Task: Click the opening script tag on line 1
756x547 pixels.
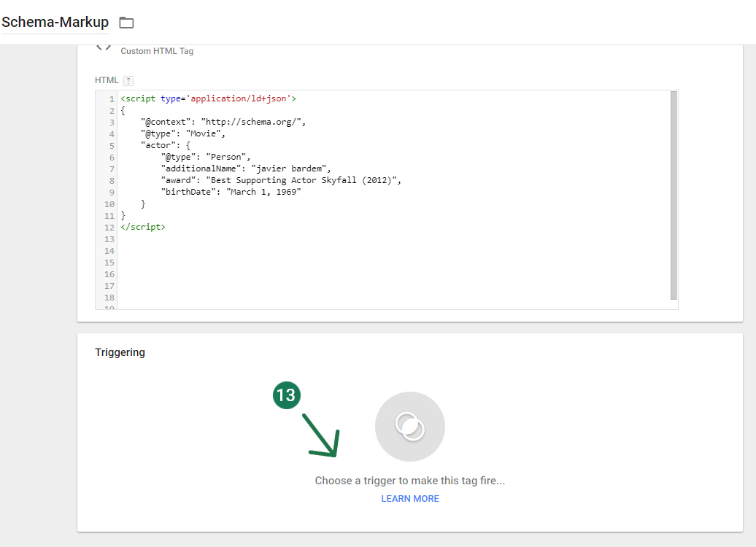Action: click(x=208, y=99)
